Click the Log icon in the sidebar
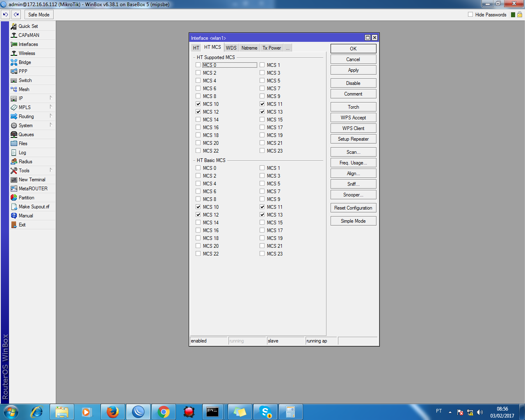 pyautogui.click(x=14, y=153)
